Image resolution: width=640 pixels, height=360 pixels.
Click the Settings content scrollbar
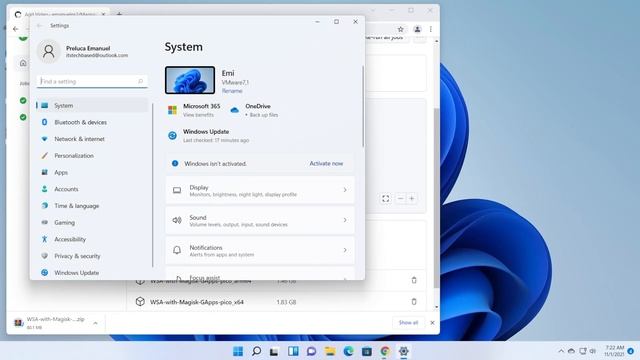pos(362,106)
